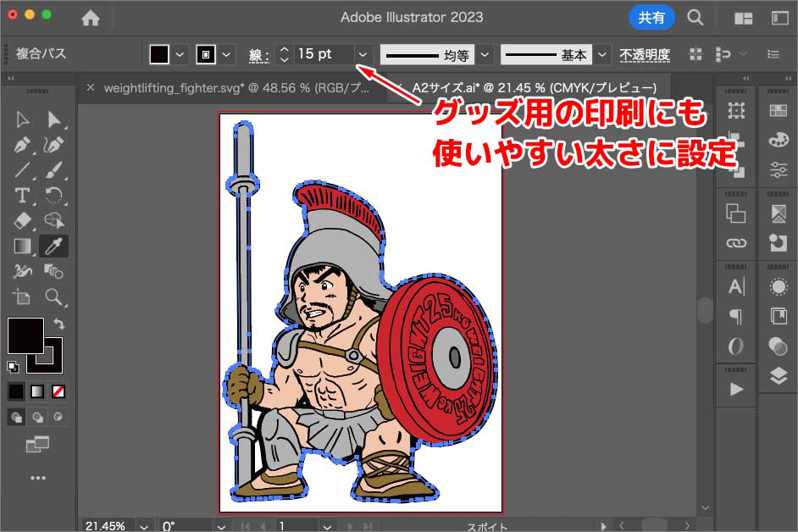
Task: Enable Draw Behind mode
Action: click(x=37, y=417)
